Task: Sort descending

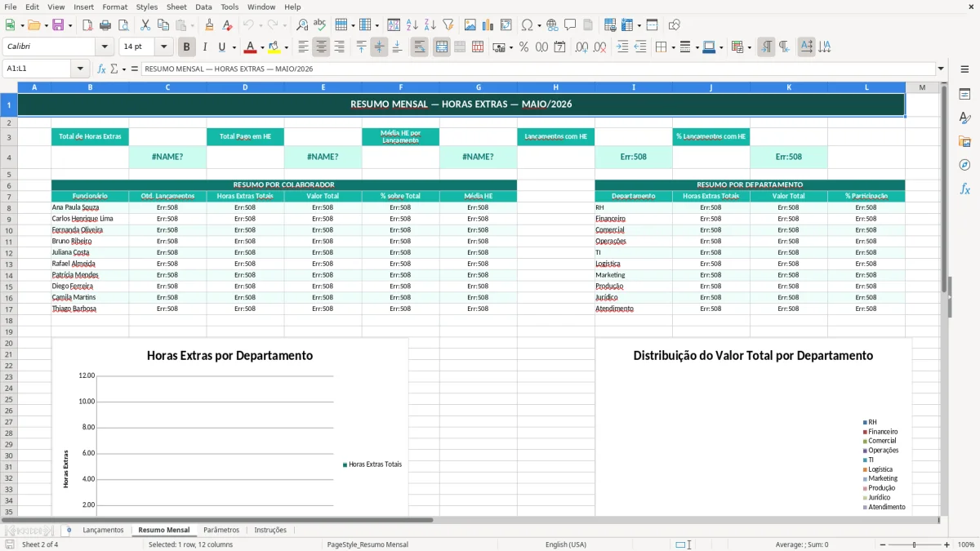Action: click(430, 25)
